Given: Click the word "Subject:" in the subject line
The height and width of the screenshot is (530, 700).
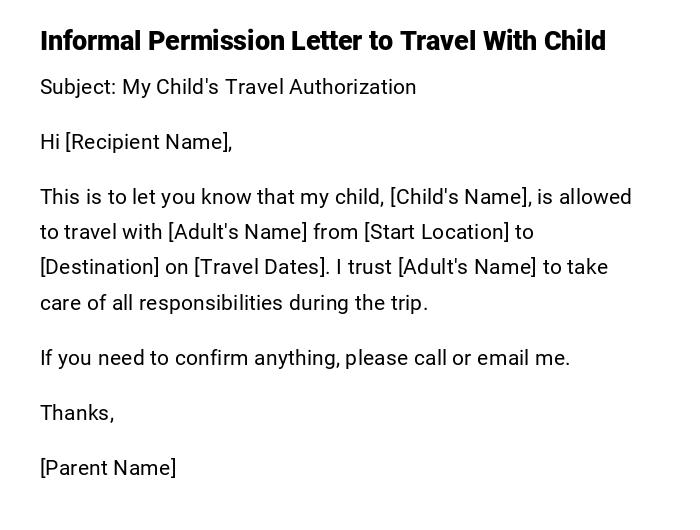Looking at the screenshot, I should click(x=78, y=87).
